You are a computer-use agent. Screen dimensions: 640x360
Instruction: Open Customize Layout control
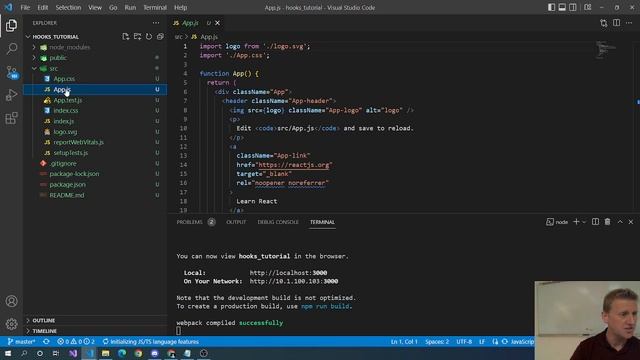click(588, 7)
